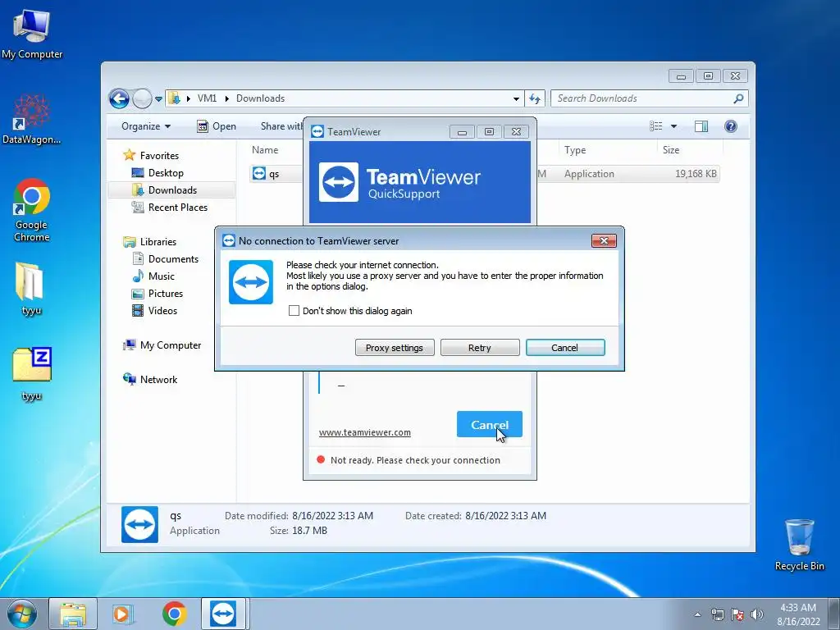Click the volume speaker tray icon
This screenshot has width=840, height=630.
click(x=756, y=614)
